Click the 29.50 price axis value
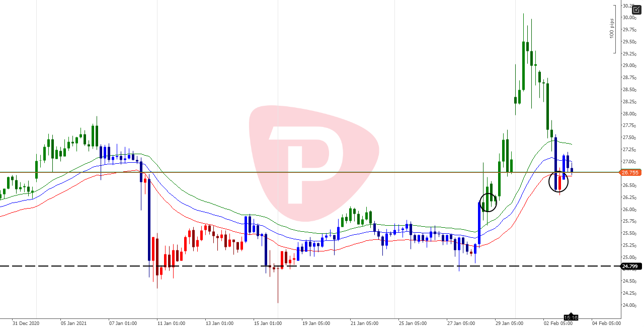The width and height of the screenshot is (644, 327). pyautogui.click(x=629, y=42)
